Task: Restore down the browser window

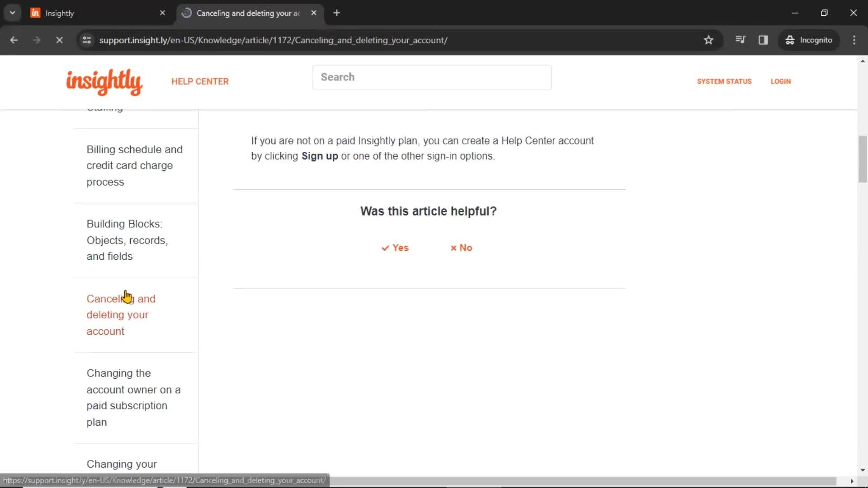Action: pyautogui.click(x=824, y=13)
